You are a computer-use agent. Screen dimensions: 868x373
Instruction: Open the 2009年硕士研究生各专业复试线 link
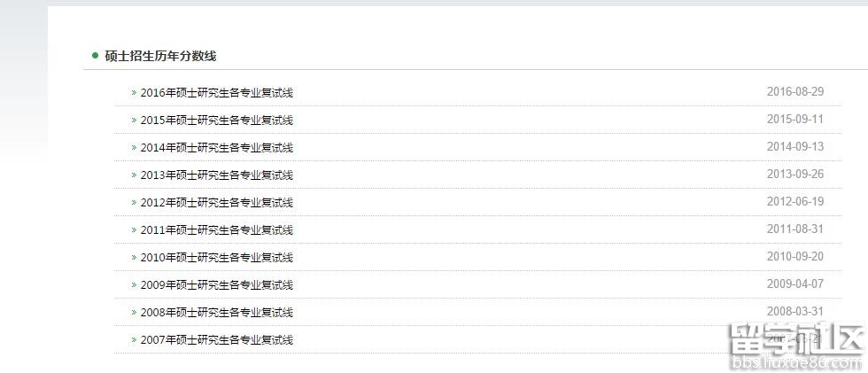pos(216,284)
